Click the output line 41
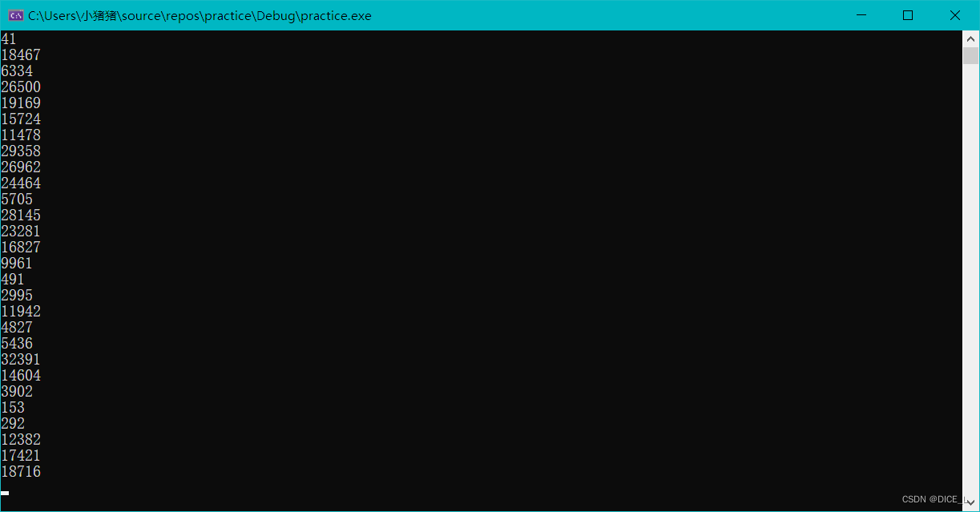The image size is (980, 512). point(9,39)
